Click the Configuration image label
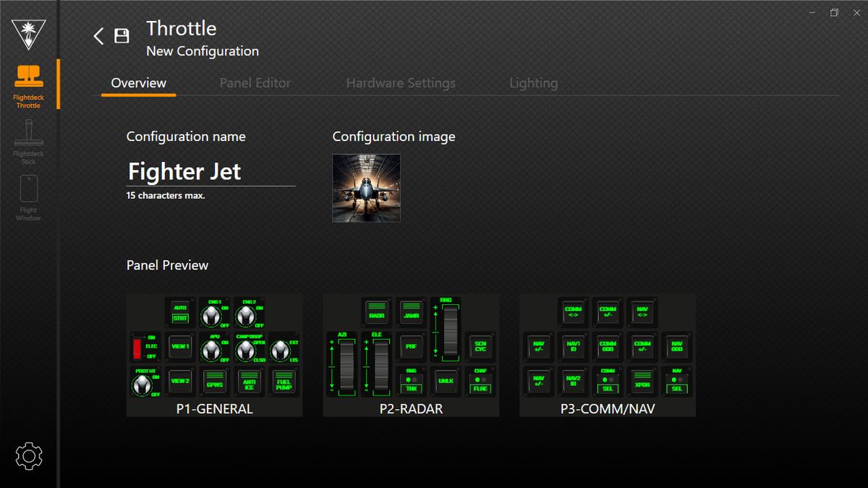Viewport: 868px width, 488px height. coord(394,137)
